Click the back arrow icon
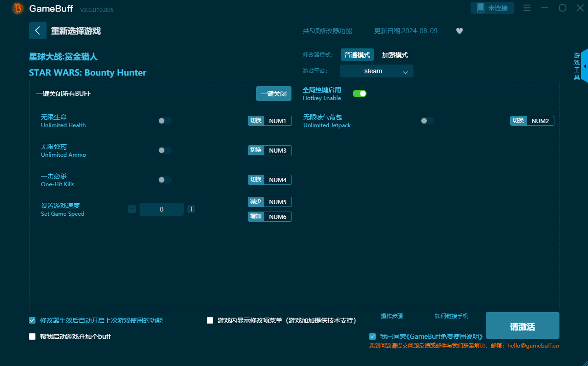 38,30
